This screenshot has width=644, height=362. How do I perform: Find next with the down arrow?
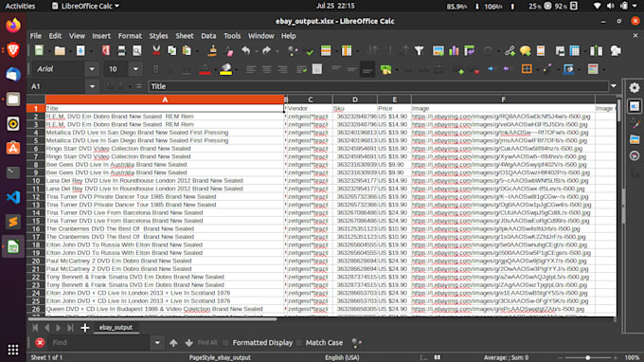click(188, 342)
